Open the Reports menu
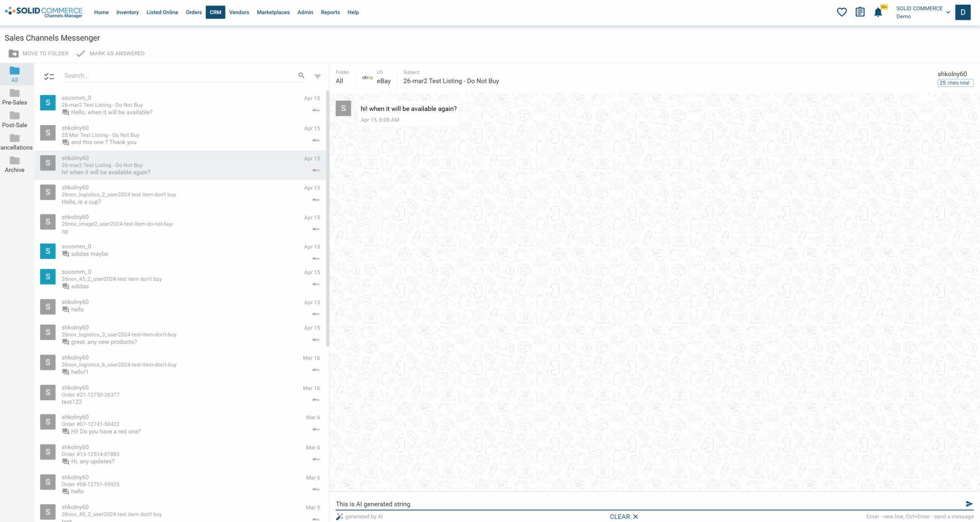The image size is (980, 522). pyautogui.click(x=330, y=12)
